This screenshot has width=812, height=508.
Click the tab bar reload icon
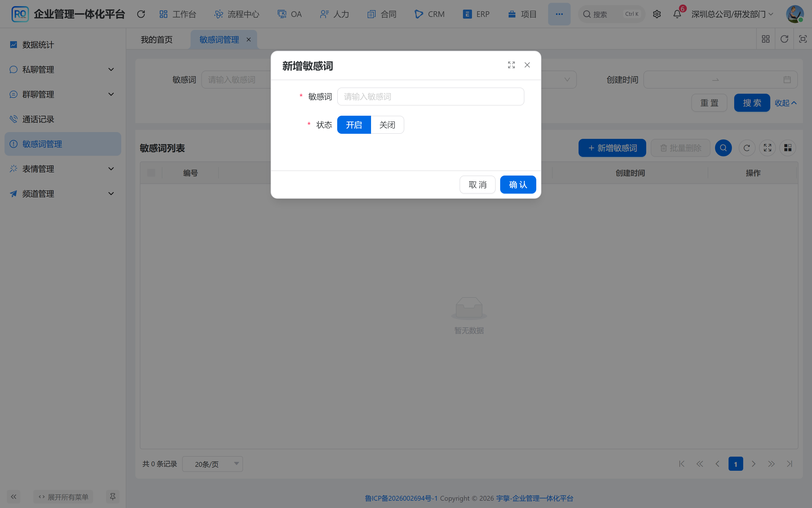tap(784, 39)
